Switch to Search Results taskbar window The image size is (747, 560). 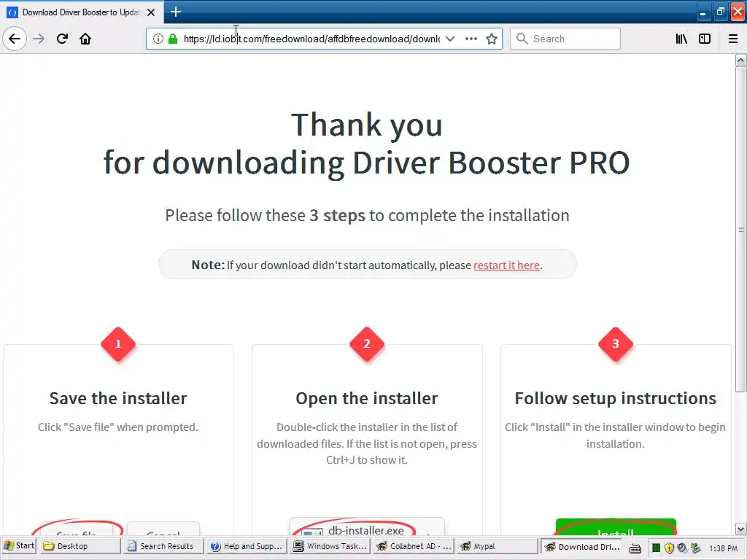click(163, 546)
